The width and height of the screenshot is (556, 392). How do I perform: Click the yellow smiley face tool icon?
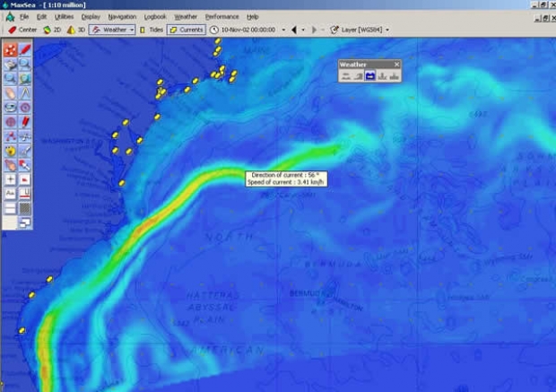[10, 151]
